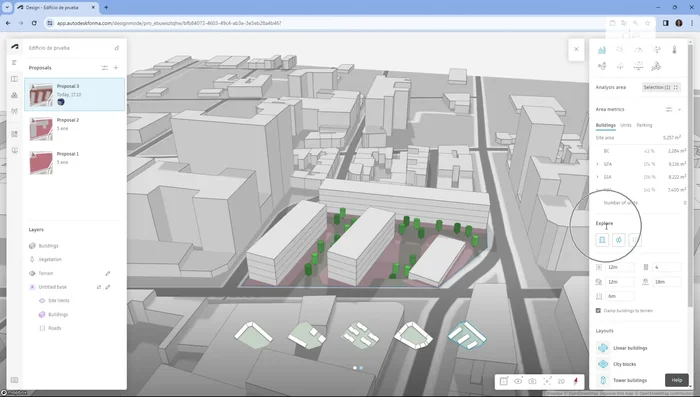This screenshot has height=397, width=700.
Task: Click the zoom to fit icon
Action: [547, 381]
